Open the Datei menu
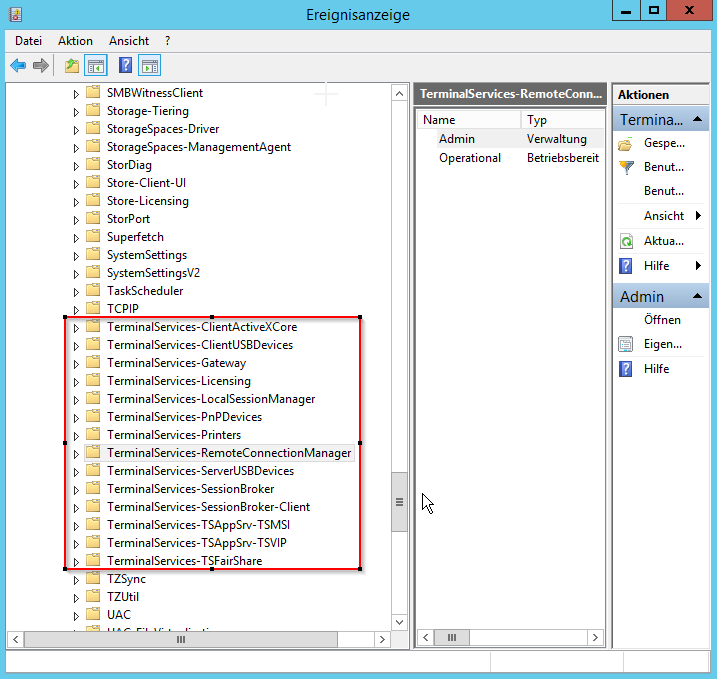The width and height of the screenshot is (717, 679). coord(28,41)
